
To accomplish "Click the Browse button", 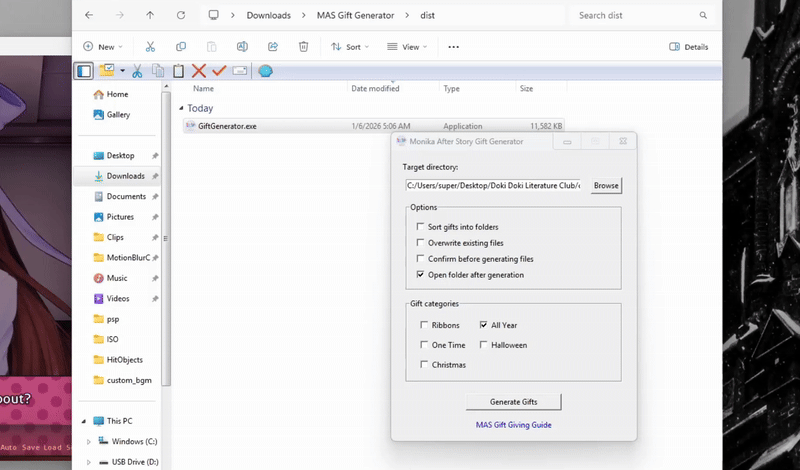I will point(606,185).
